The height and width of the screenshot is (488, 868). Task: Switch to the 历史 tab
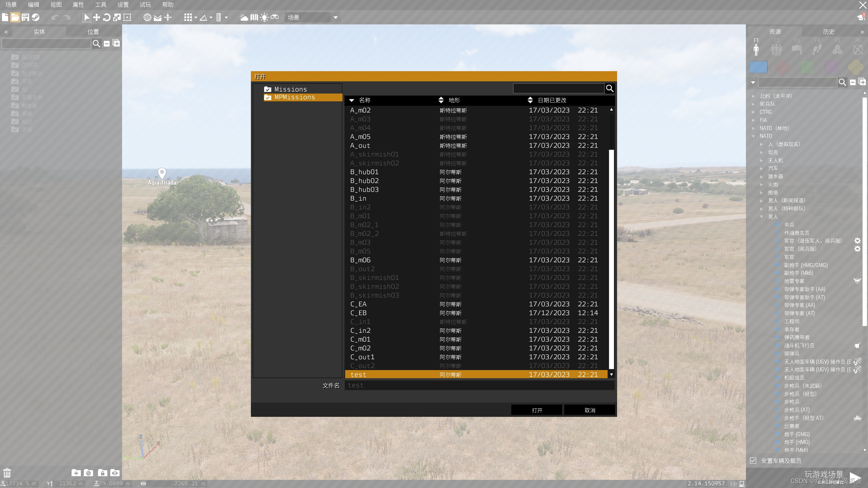click(828, 32)
